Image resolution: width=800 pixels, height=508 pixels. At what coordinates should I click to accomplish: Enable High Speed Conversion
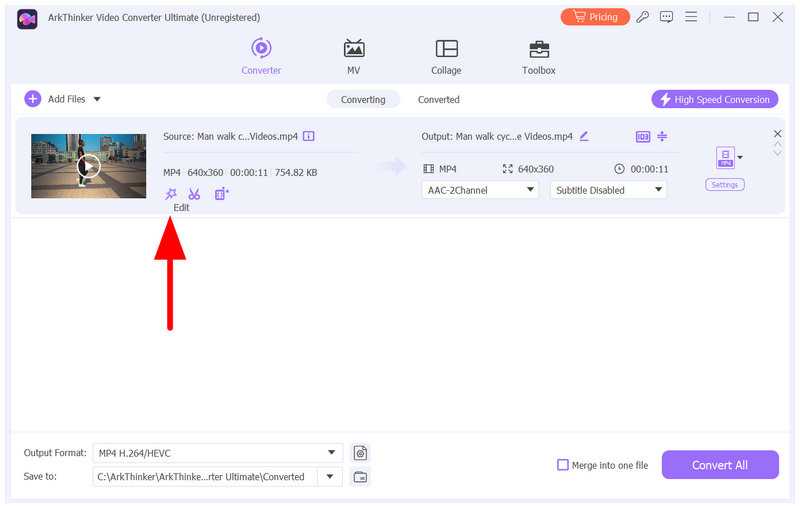[714, 99]
